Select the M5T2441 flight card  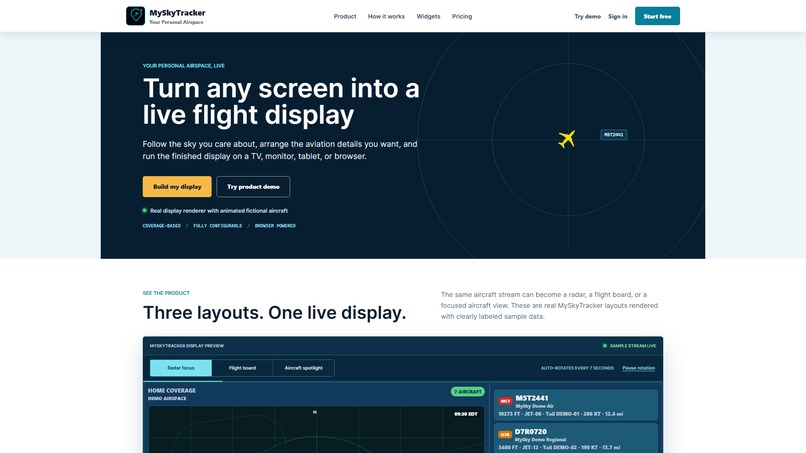(x=576, y=405)
